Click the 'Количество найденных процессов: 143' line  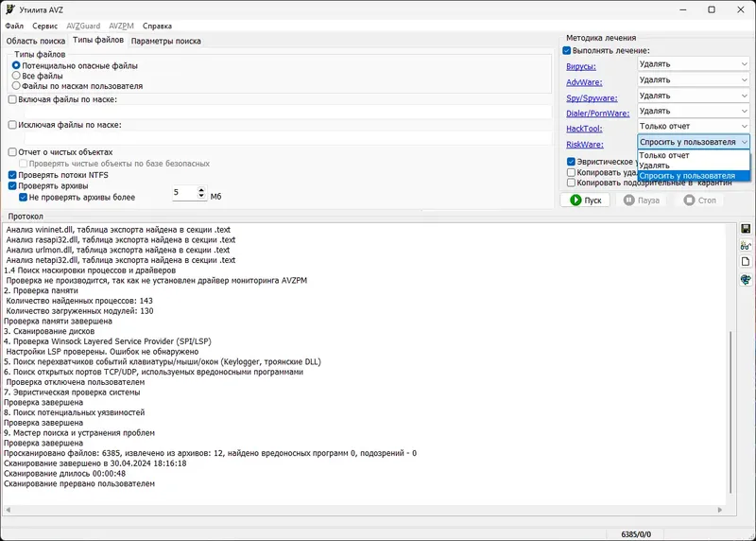point(79,301)
